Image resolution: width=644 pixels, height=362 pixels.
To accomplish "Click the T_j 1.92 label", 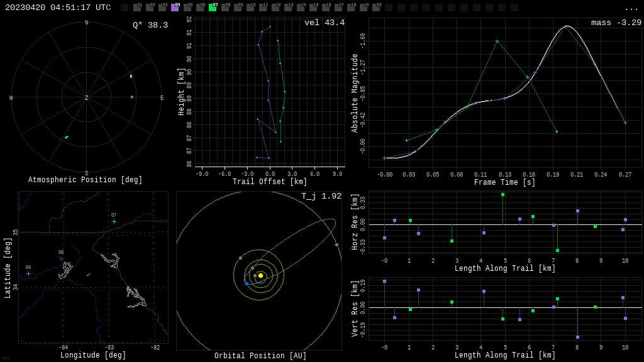I will tap(321, 196).
